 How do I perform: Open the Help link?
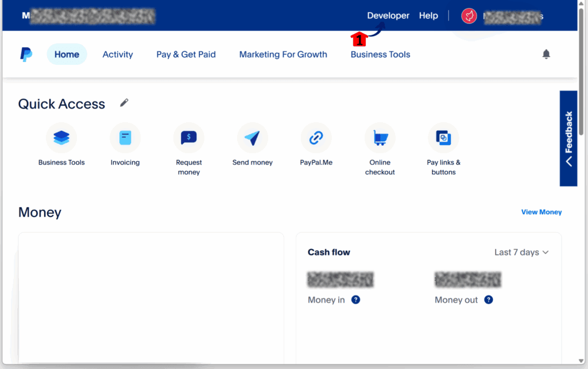click(428, 15)
